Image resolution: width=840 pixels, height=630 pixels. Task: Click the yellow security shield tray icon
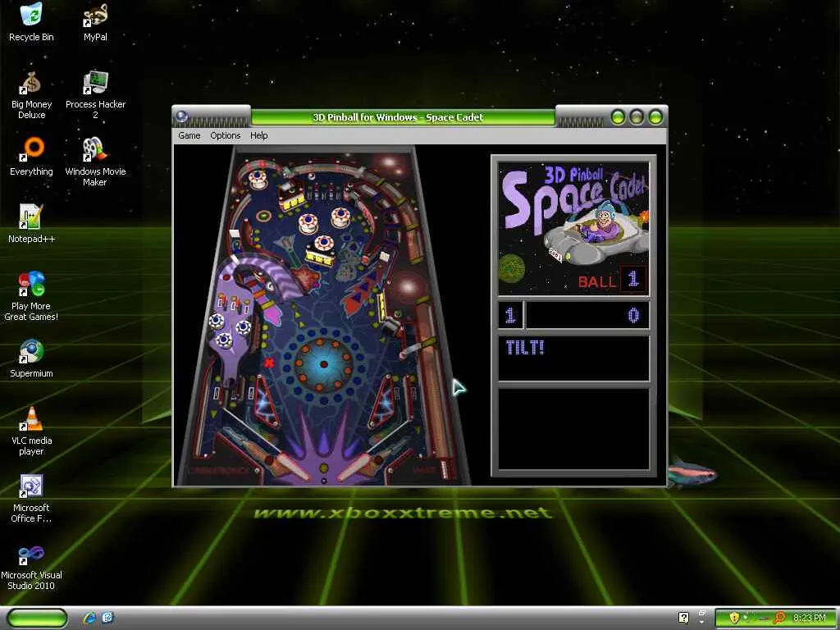tap(734, 618)
